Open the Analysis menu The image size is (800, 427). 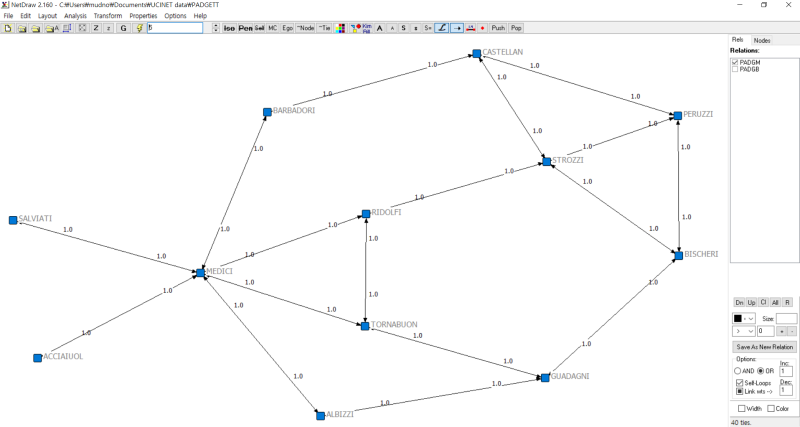[76, 16]
